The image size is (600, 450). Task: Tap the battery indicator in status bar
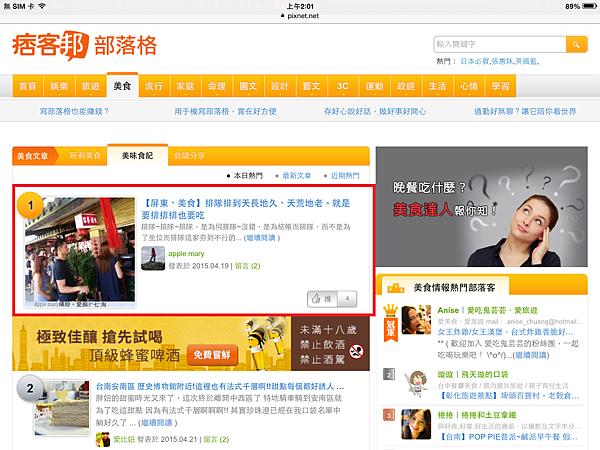(x=589, y=7)
